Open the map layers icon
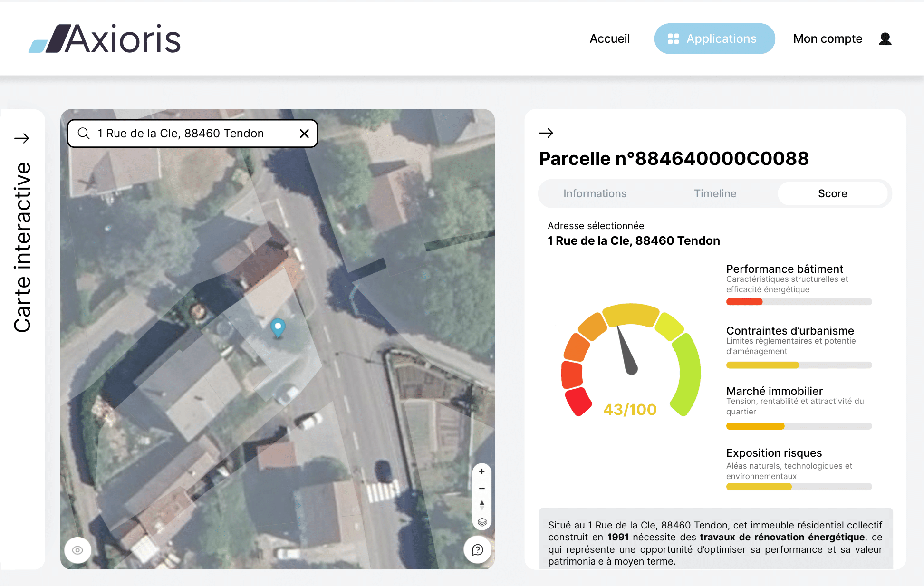The height and width of the screenshot is (586, 924). click(481, 522)
